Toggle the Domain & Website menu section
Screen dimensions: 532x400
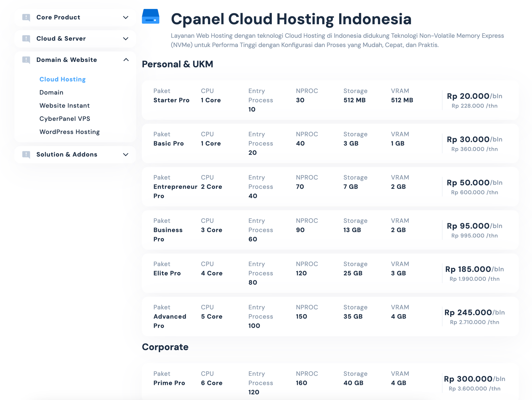click(x=75, y=60)
